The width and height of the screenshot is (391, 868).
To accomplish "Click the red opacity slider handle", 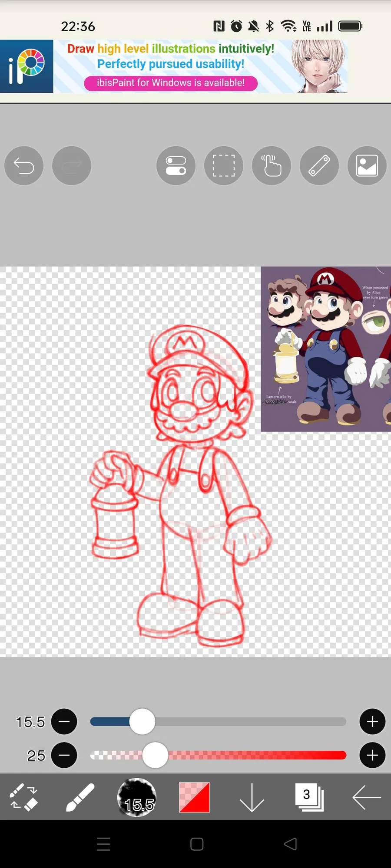I will click(155, 755).
